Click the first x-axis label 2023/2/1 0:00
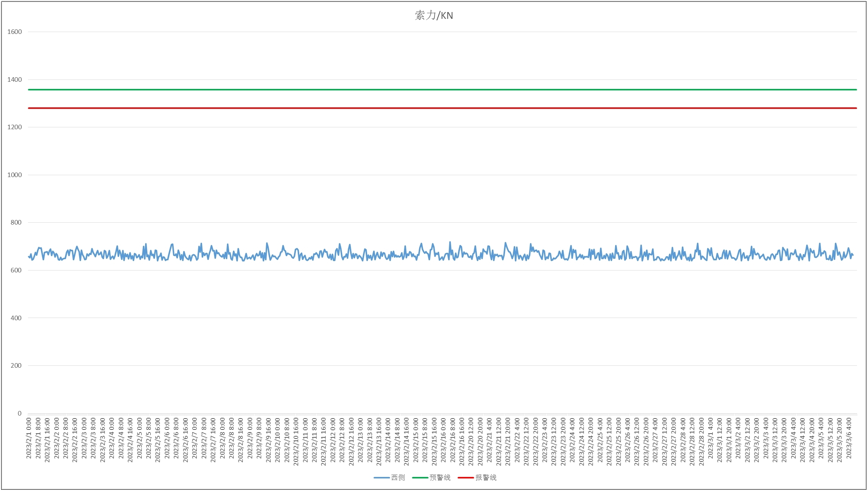This screenshot has width=868, height=492. (x=29, y=438)
